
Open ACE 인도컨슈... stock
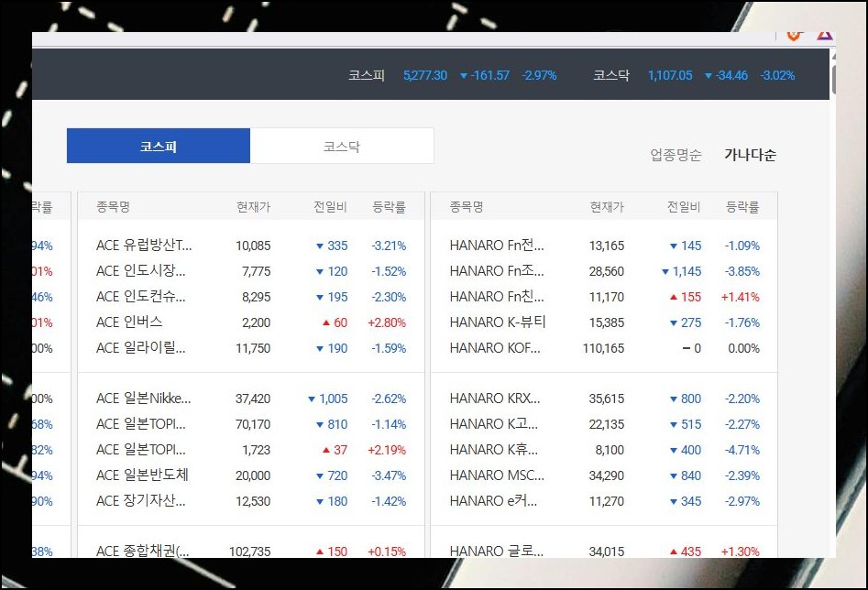pos(140,297)
